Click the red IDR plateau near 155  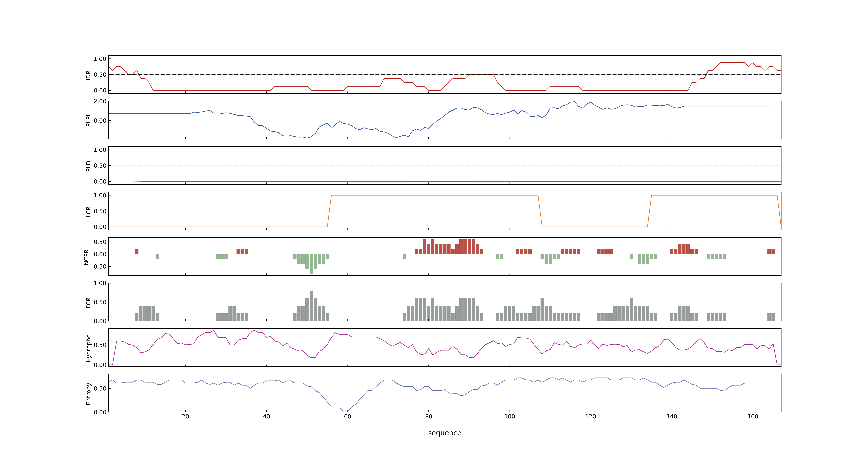(x=733, y=63)
